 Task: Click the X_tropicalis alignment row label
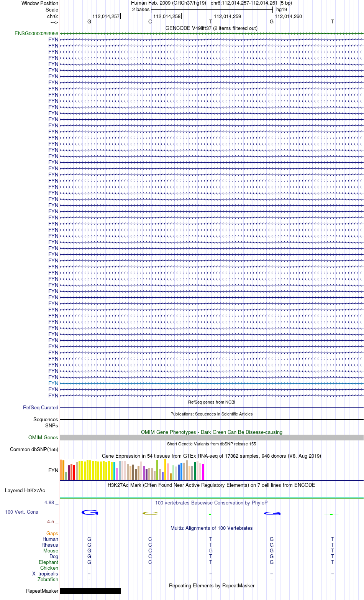click(x=45, y=574)
